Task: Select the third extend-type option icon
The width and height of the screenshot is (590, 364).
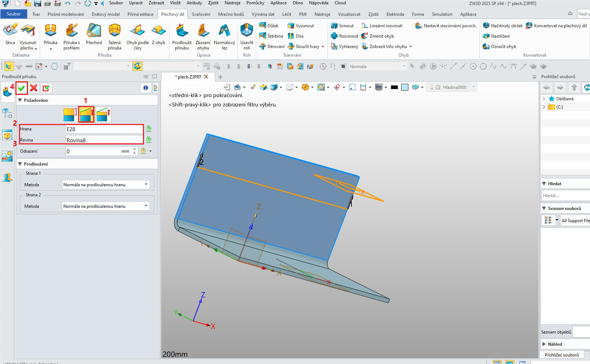Action: click(x=103, y=115)
